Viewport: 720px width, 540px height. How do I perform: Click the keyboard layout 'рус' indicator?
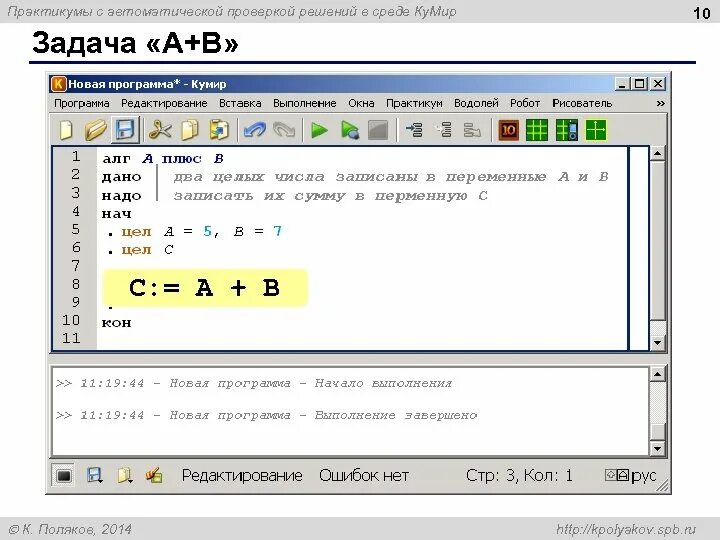tap(644, 476)
